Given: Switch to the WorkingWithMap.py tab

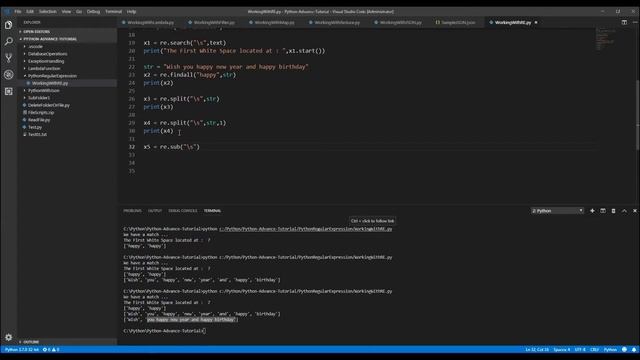Looking at the screenshot, I should tap(274, 22).
